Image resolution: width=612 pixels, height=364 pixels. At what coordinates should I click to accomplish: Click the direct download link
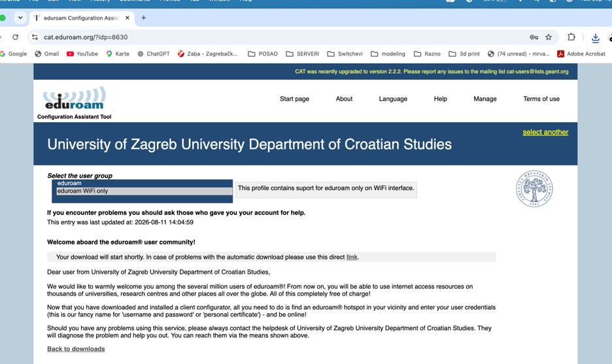point(352,257)
